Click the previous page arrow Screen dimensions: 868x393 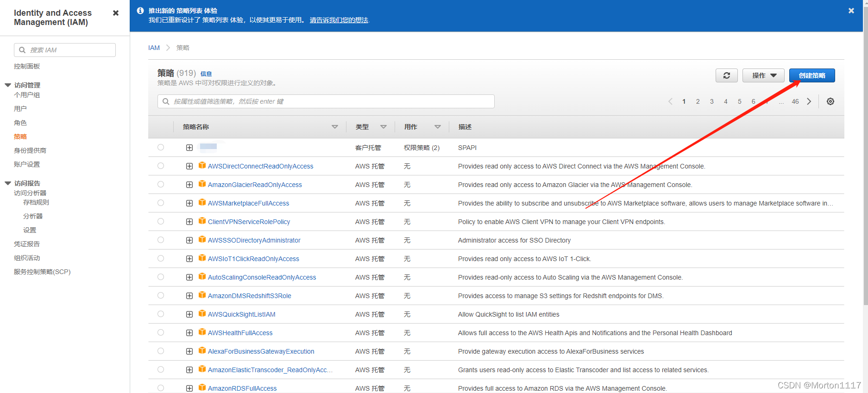click(670, 101)
